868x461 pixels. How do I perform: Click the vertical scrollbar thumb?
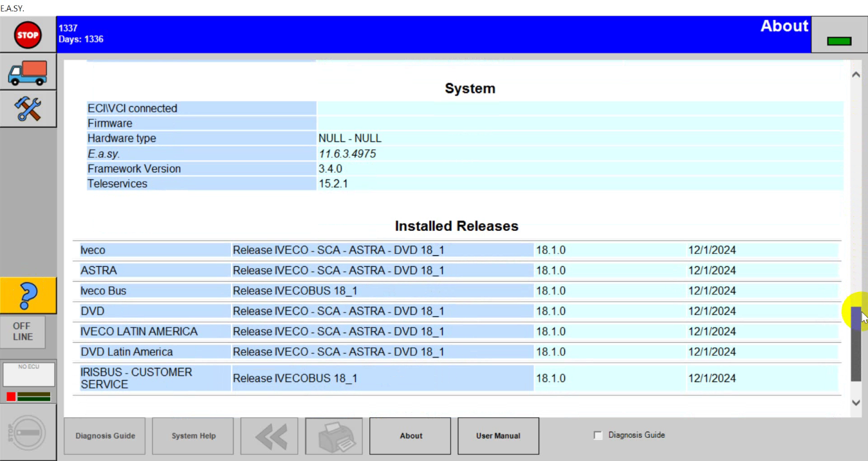[x=856, y=344]
